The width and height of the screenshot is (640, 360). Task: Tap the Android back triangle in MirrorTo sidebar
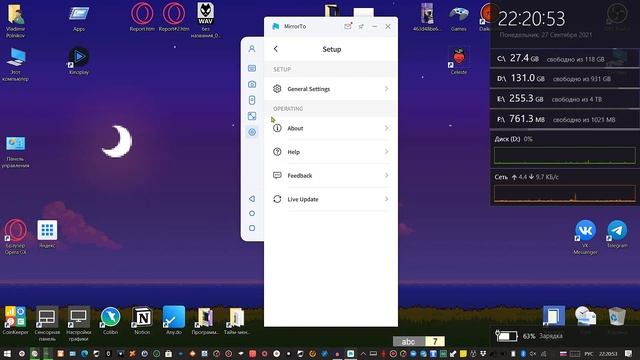(x=252, y=199)
